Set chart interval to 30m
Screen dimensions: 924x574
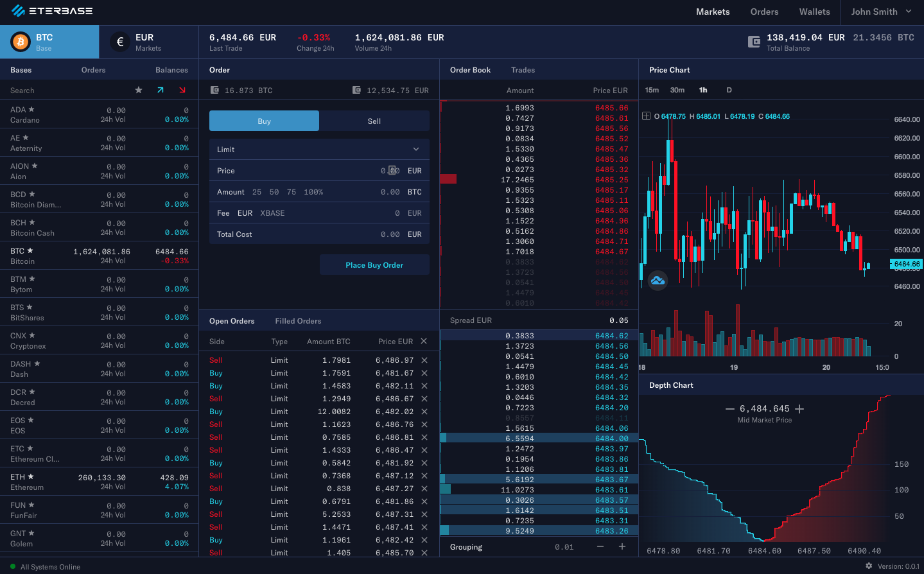pyautogui.click(x=677, y=90)
